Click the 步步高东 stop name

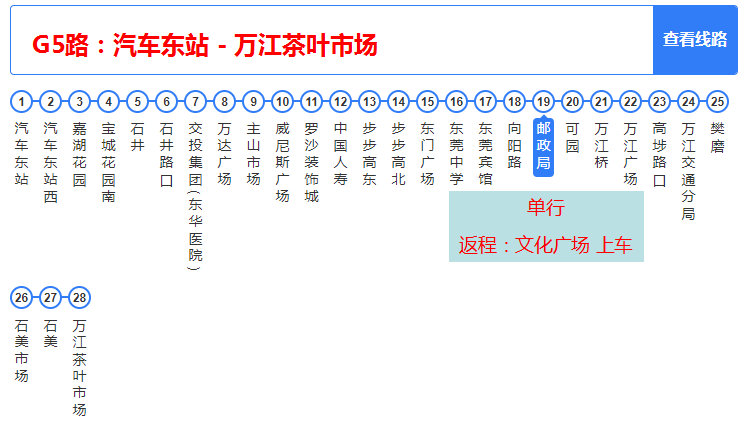pos(370,154)
